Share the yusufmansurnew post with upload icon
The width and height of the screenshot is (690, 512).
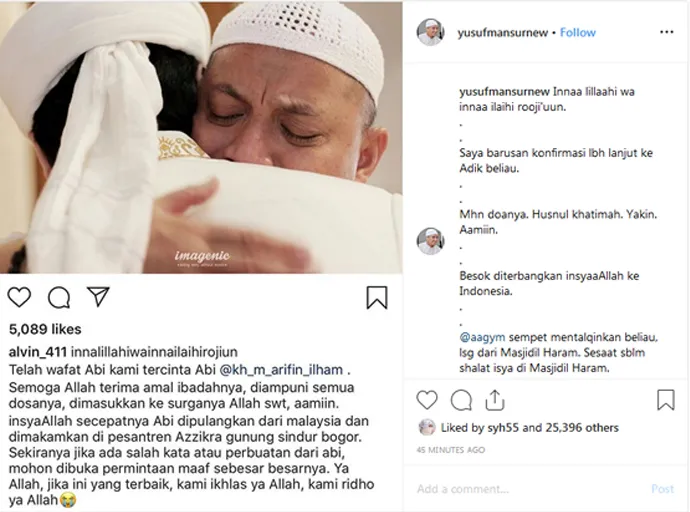495,400
